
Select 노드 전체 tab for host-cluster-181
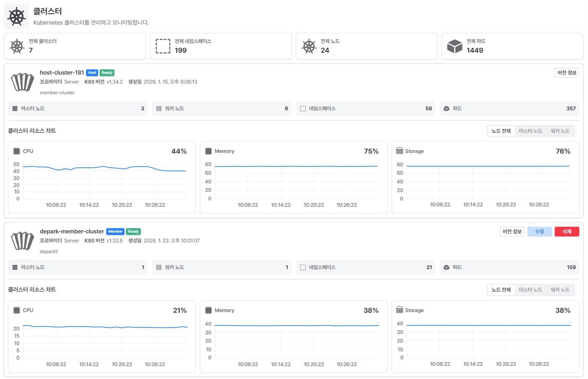click(x=501, y=131)
